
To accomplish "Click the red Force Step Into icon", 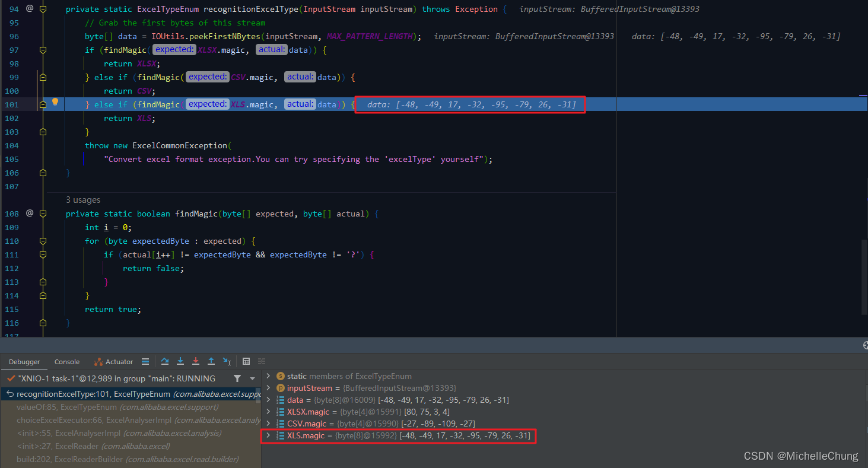I will 196,361.
